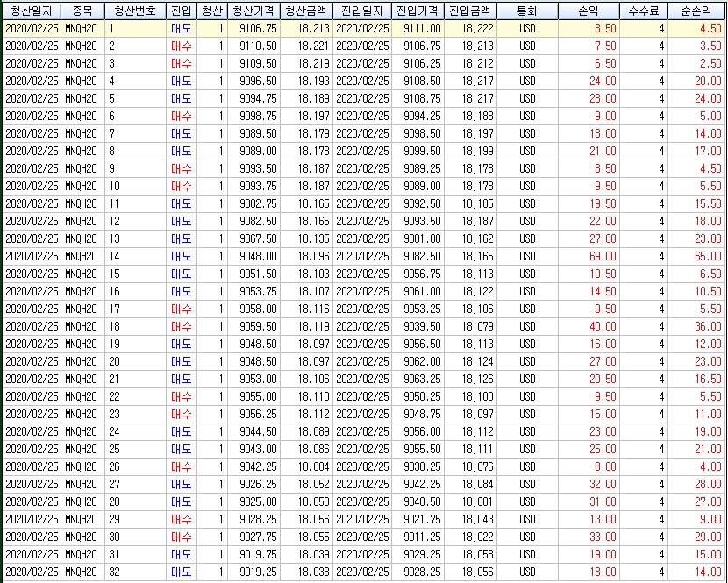The height and width of the screenshot is (583, 728).
Task: Click 청산가격 9056.25 in row 23
Action: (258, 414)
